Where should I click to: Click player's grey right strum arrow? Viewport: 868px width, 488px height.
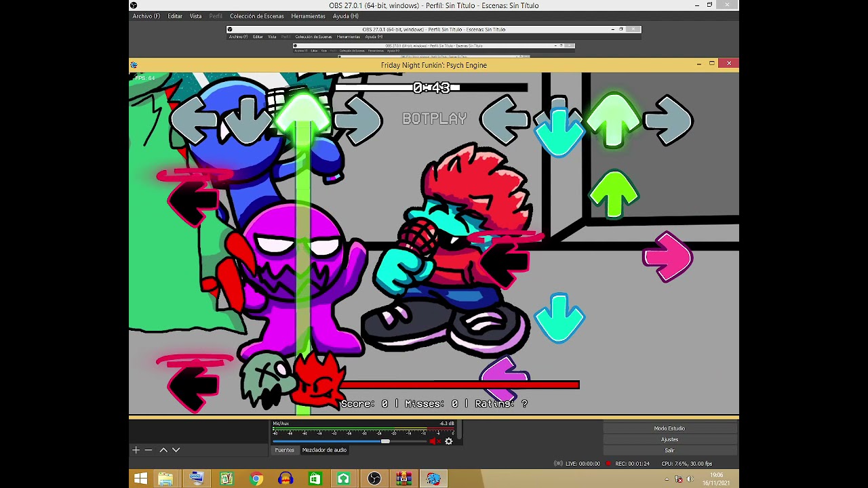click(x=668, y=120)
